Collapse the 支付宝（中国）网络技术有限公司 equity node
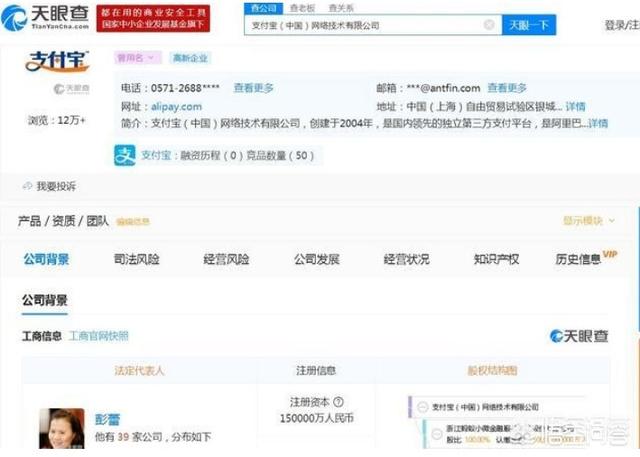 [422, 407]
